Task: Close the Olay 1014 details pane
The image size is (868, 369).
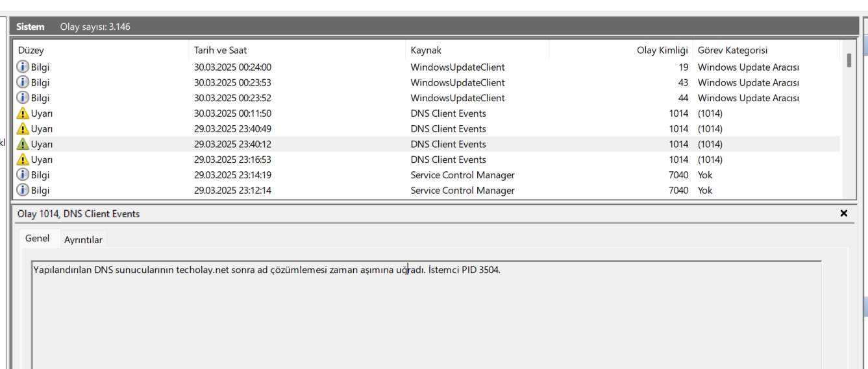Action: (x=844, y=213)
